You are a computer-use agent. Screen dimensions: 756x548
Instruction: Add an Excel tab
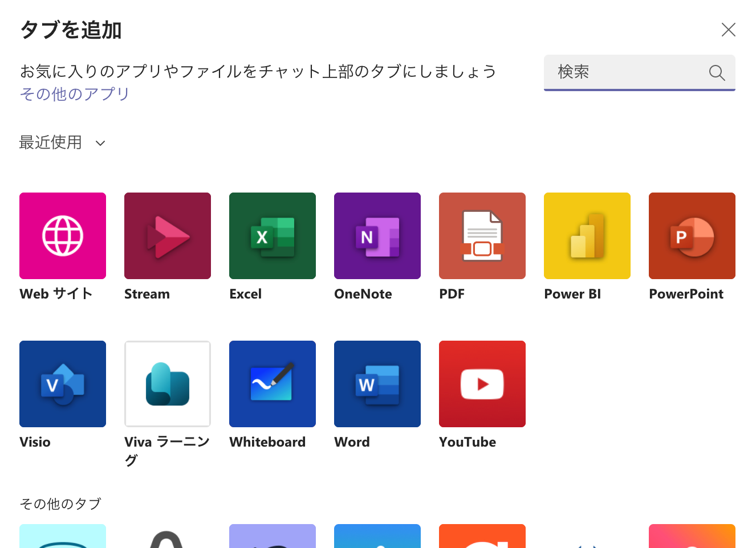pyautogui.click(x=273, y=236)
